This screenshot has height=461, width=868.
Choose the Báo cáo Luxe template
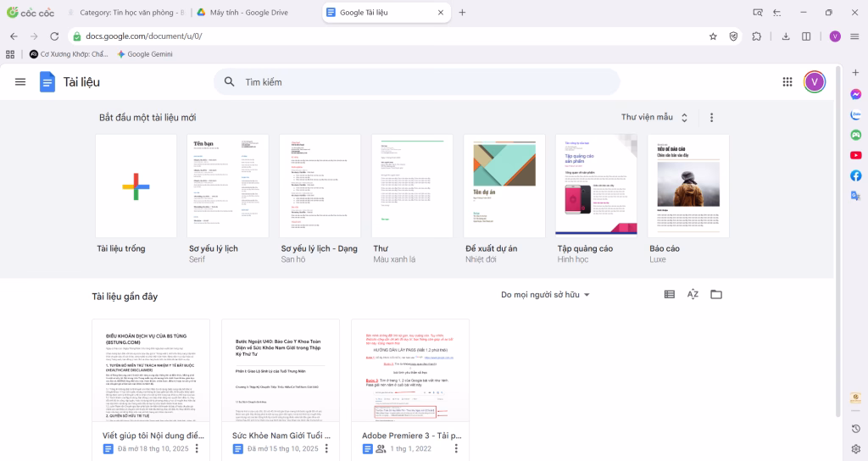688,186
